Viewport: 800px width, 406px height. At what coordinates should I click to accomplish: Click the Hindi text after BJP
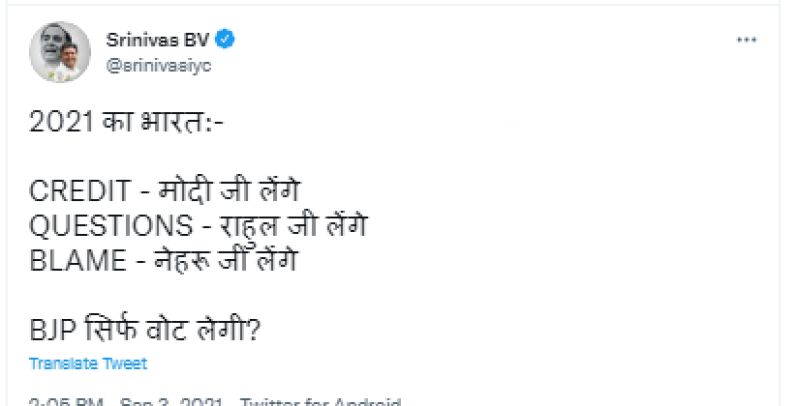[x=170, y=328]
